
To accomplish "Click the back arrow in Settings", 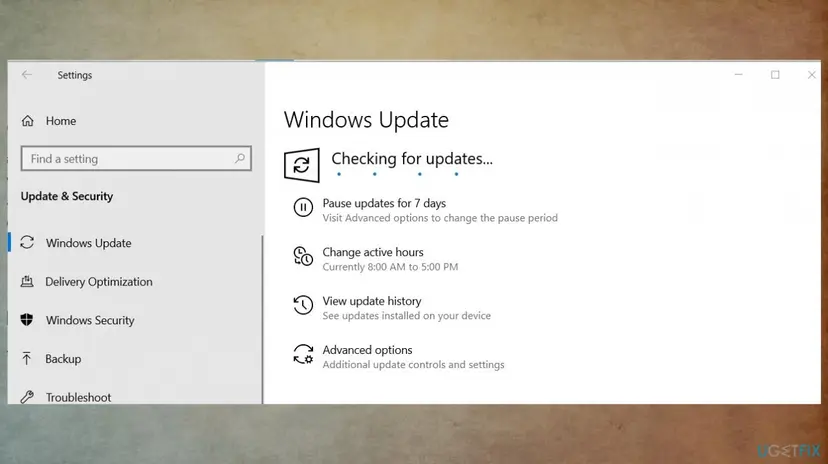I will tap(27, 75).
